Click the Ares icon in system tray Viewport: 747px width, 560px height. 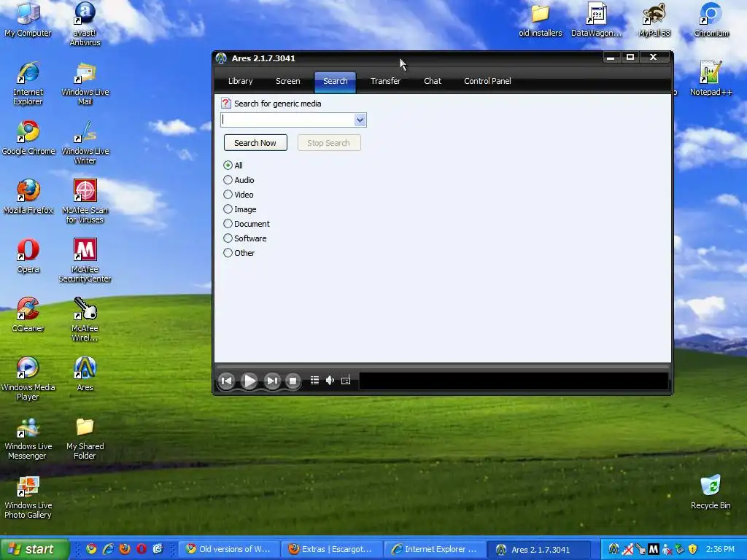(614, 550)
